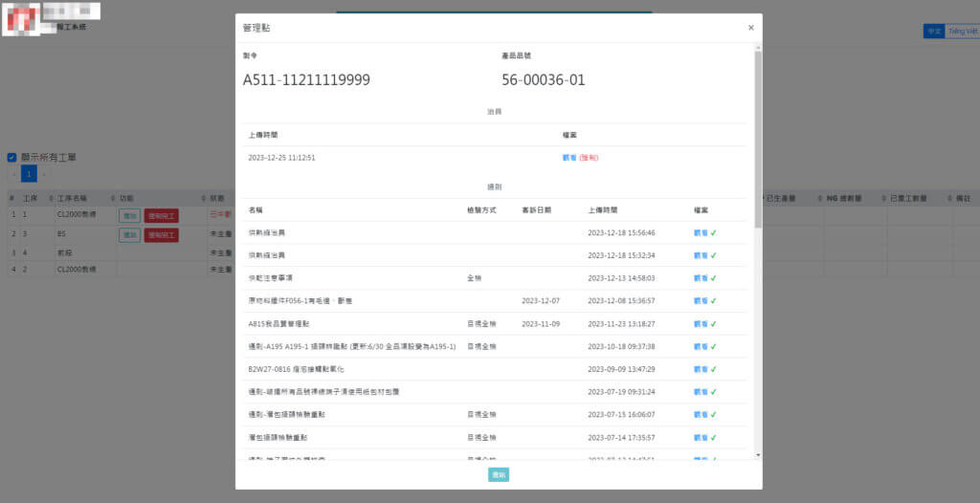Select the 中文 language button
Image resolution: width=980 pixels, height=503 pixels.
(933, 32)
